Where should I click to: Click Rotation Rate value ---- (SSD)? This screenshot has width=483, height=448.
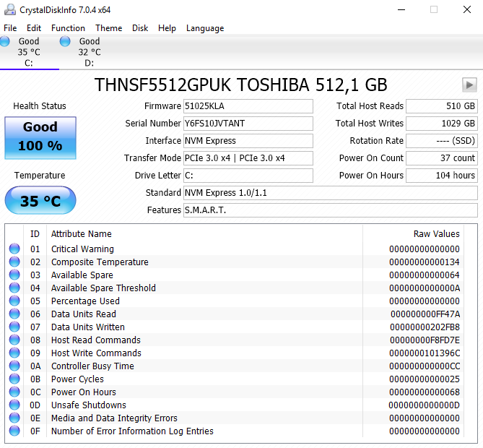click(x=442, y=141)
